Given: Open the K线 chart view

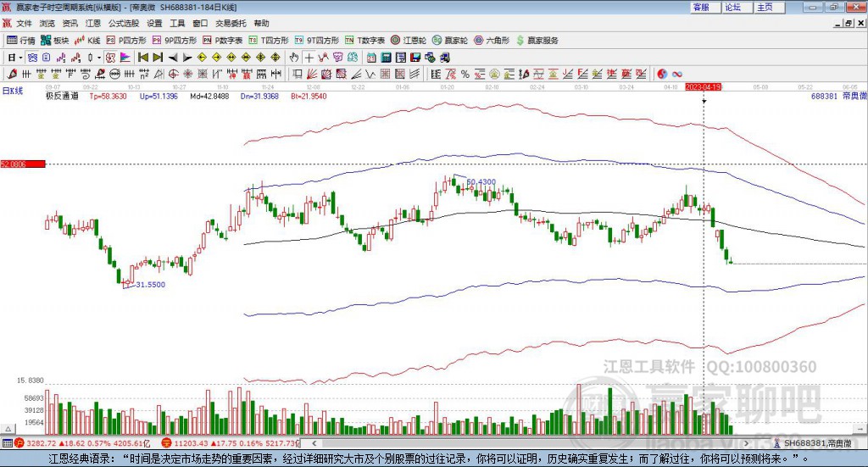Looking at the screenshot, I should (x=87, y=41).
